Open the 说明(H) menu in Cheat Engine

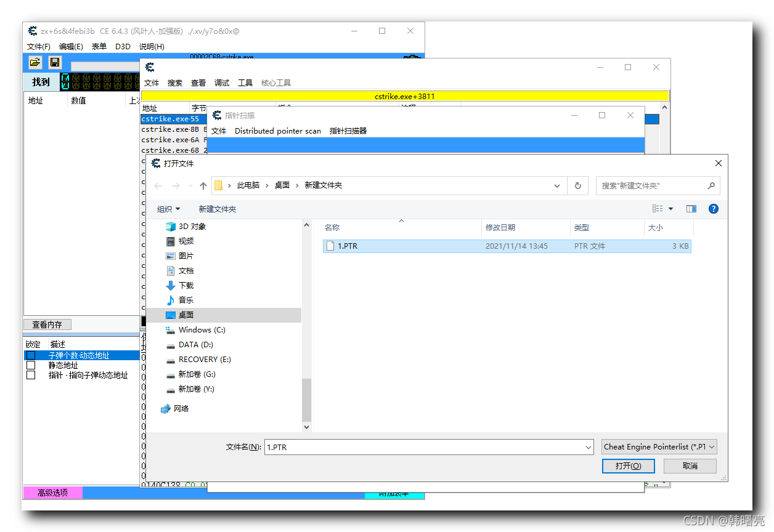(x=152, y=47)
